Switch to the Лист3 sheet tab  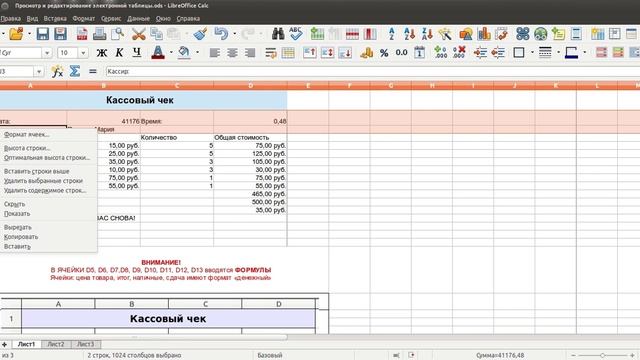coord(86,344)
